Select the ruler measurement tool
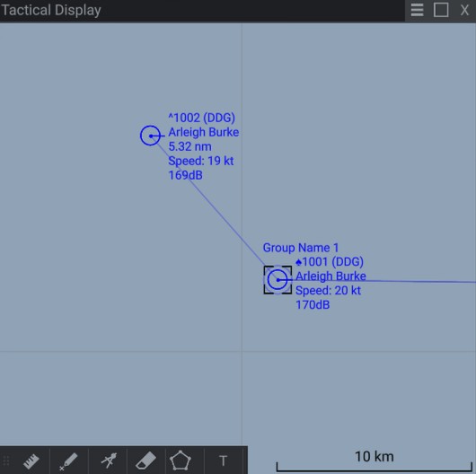Viewport: 476px width, 474px height. 31,461
